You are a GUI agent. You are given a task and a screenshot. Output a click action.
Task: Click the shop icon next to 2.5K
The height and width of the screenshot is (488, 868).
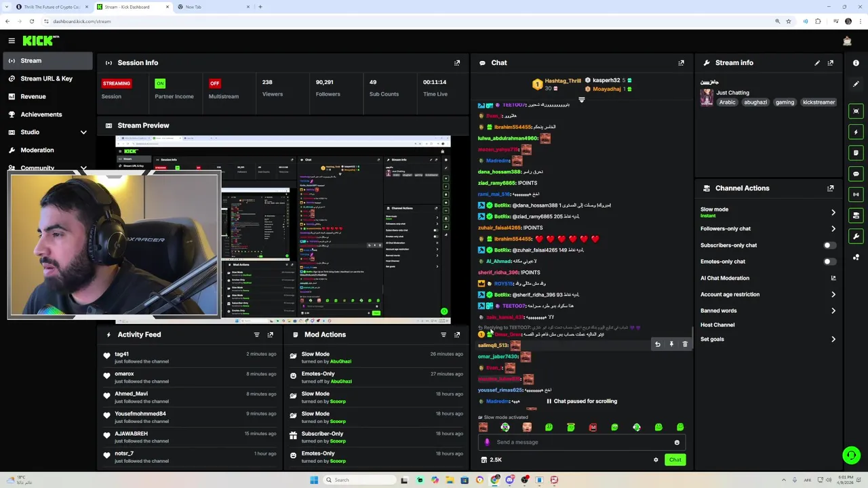coord(484,460)
